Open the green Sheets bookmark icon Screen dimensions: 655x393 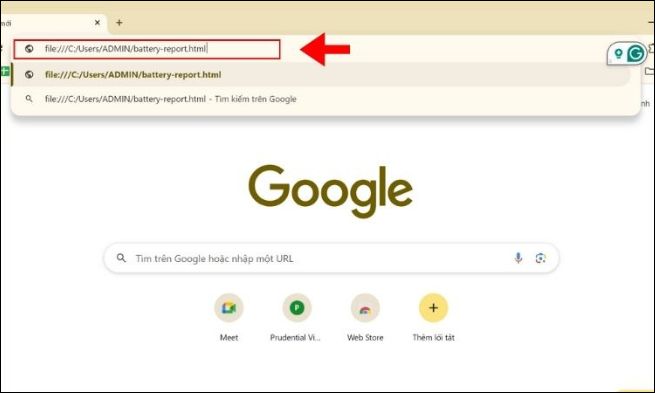click(5, 71)
